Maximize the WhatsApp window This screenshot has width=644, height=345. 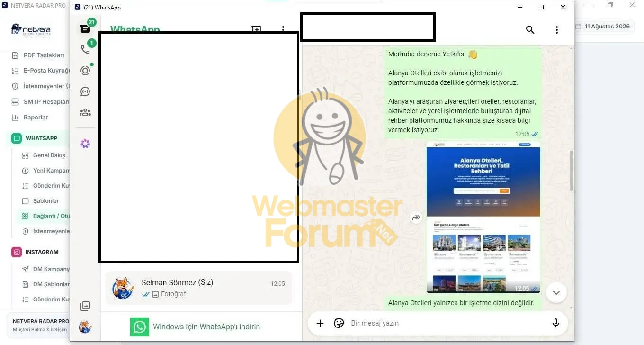click(541, 7)
